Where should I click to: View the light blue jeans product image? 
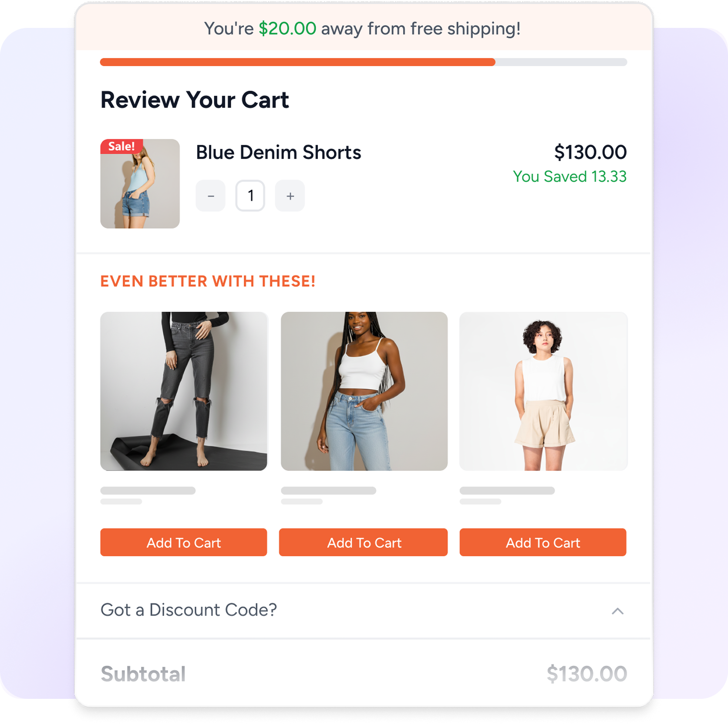(x=364, y=391)
